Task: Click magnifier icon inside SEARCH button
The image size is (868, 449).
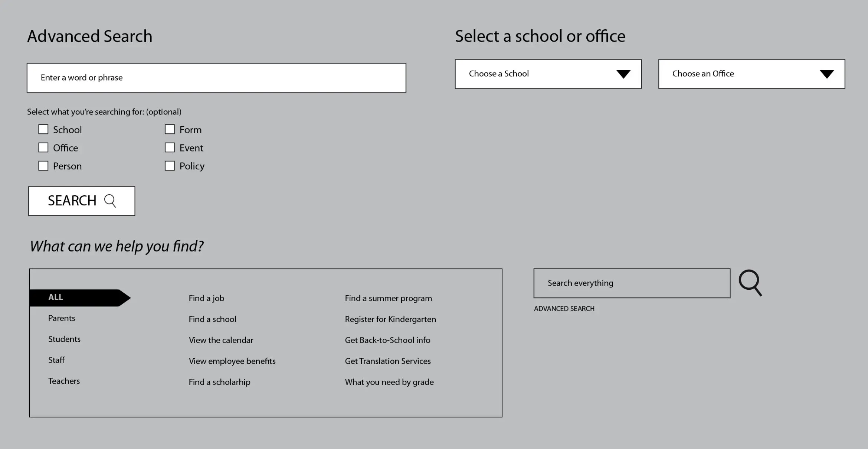Action: 110,201
